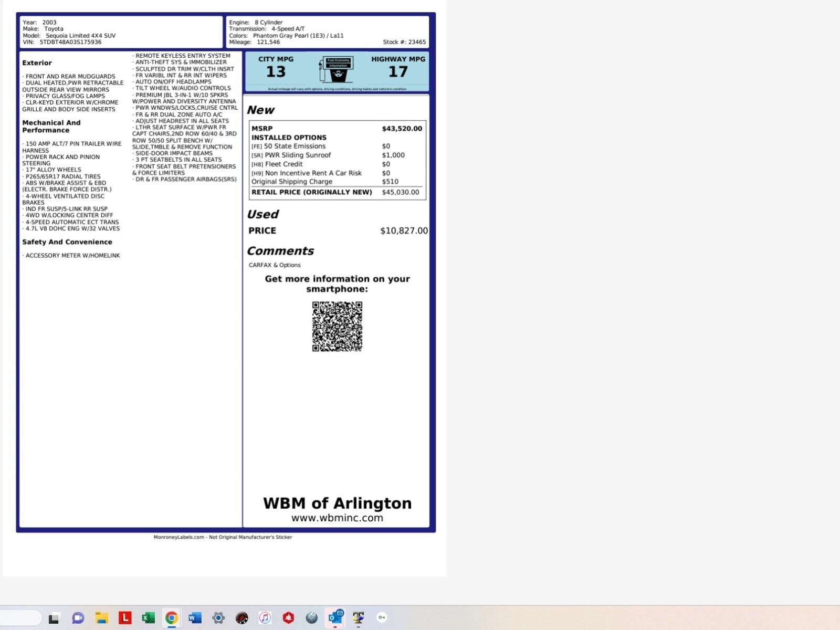Open the purple video chat app icon
This screenshot has width=840, height=630.
coord(78,618)
